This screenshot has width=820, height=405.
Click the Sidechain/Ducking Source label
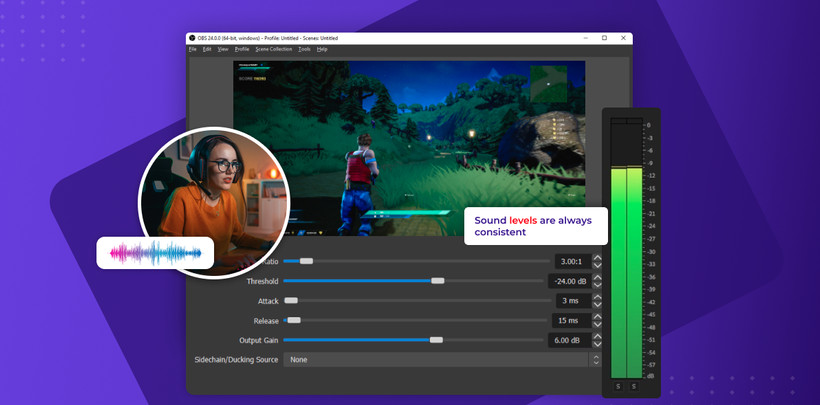click(236, 360)
